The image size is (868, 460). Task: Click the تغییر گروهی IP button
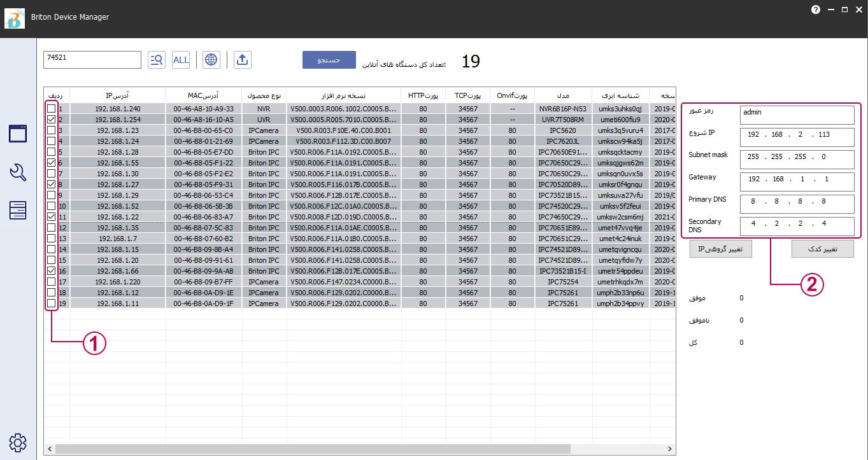coord(720,249)
